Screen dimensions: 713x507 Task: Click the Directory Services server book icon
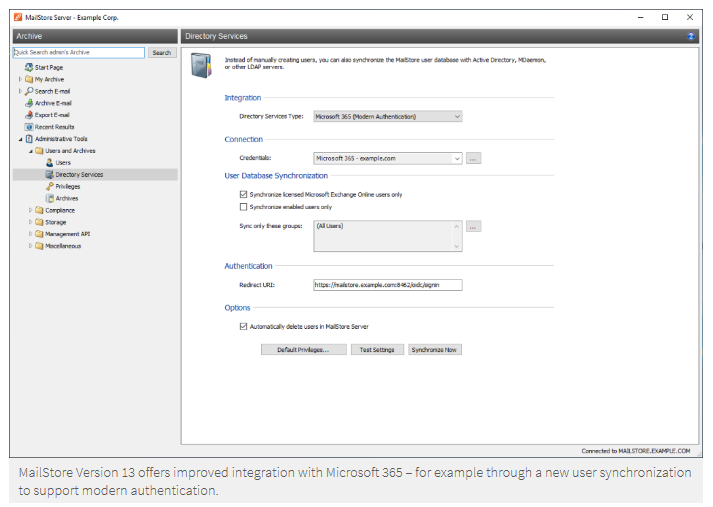tap(201, 65)
